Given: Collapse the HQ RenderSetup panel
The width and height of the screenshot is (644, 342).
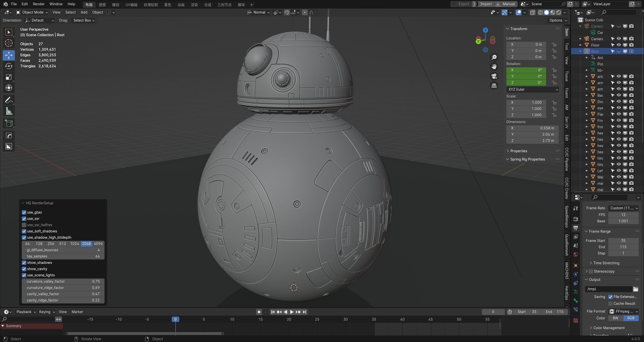Looking at the screenshot, I should tap(23, 203).
